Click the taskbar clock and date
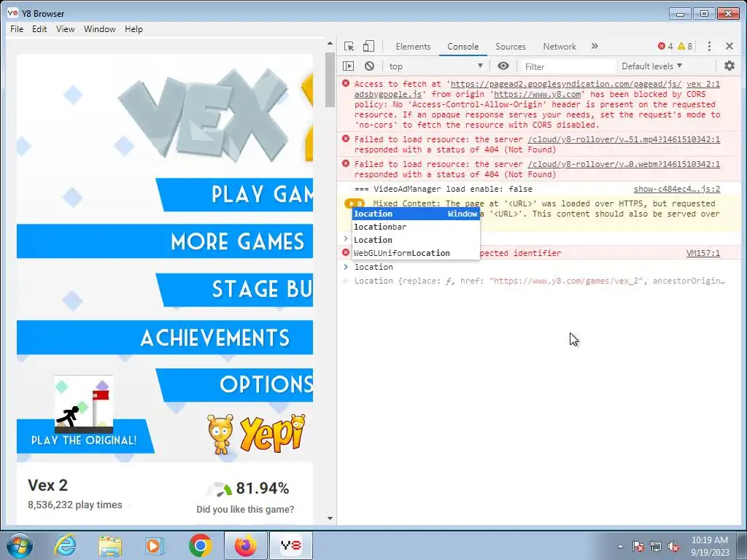The height and width of the screenshot is (560, 747). tap(710, 546)
